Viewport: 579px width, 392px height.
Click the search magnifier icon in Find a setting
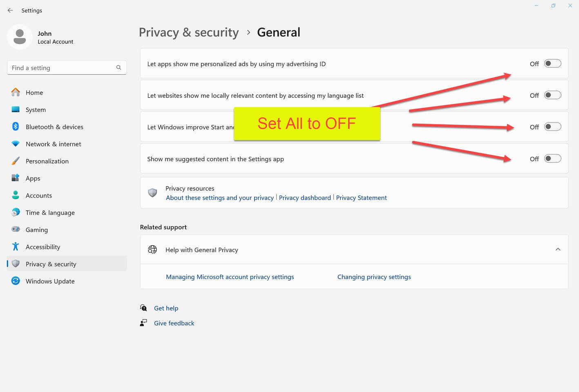[118, 68]
